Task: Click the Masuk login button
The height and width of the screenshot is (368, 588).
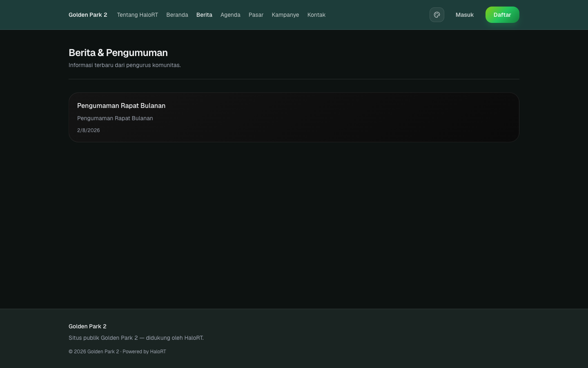Action: pyautogui.click(x=465, y=15)
